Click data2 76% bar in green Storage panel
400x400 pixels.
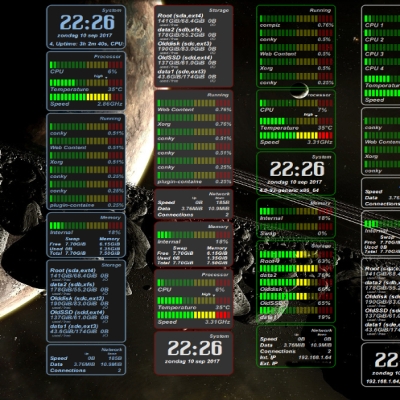tap(296, 268)
